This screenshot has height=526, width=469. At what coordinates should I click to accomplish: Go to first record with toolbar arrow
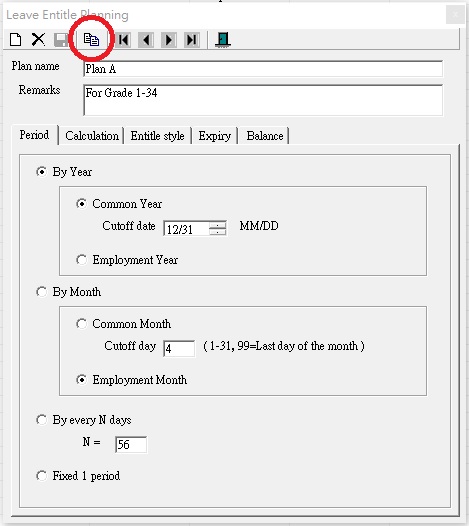click(123, 40)
